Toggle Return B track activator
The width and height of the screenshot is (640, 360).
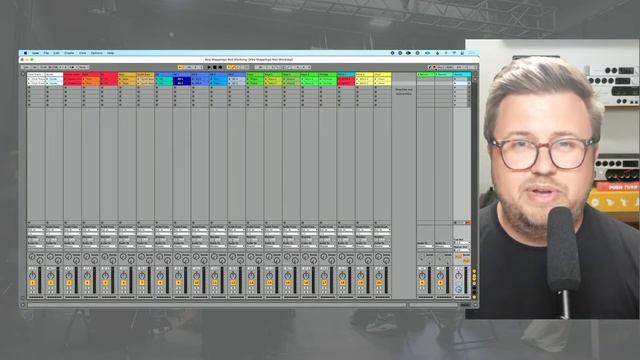[x=440, y=282]
